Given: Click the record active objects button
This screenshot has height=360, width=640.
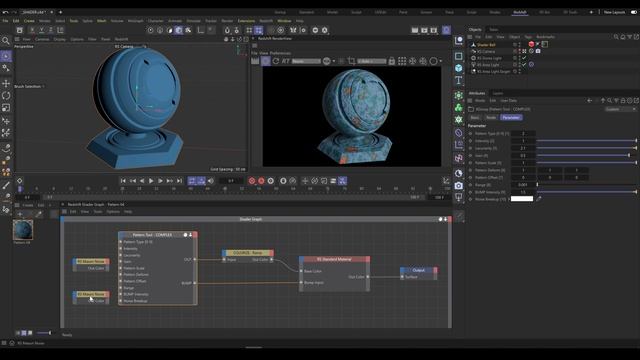Looking at the screenshot, I should tap(252, 181).
